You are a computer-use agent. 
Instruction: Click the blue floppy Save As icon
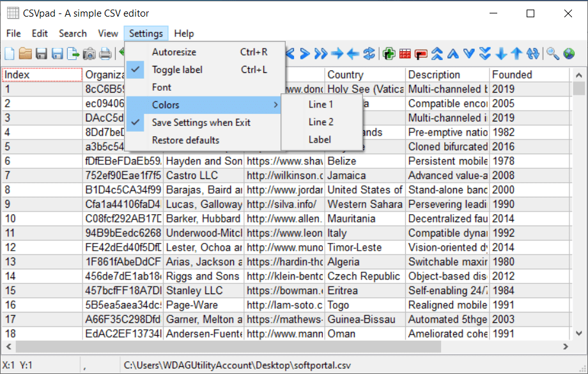[x=57, y=54]
